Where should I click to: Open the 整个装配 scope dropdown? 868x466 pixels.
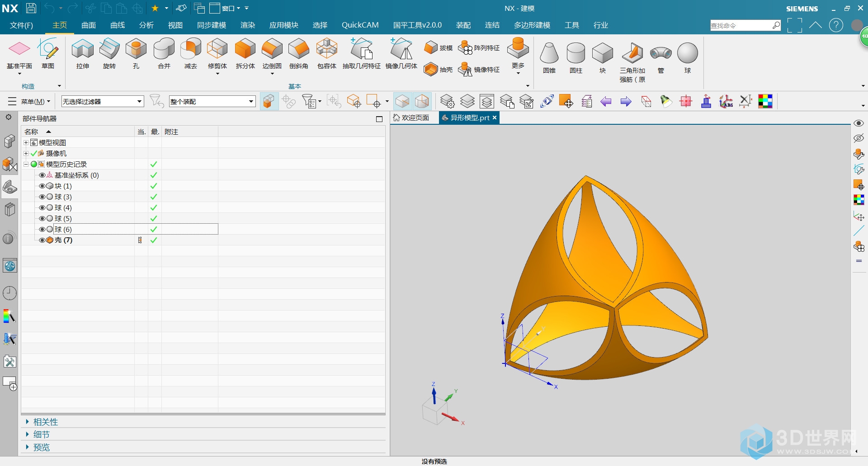tap(212, 101)
